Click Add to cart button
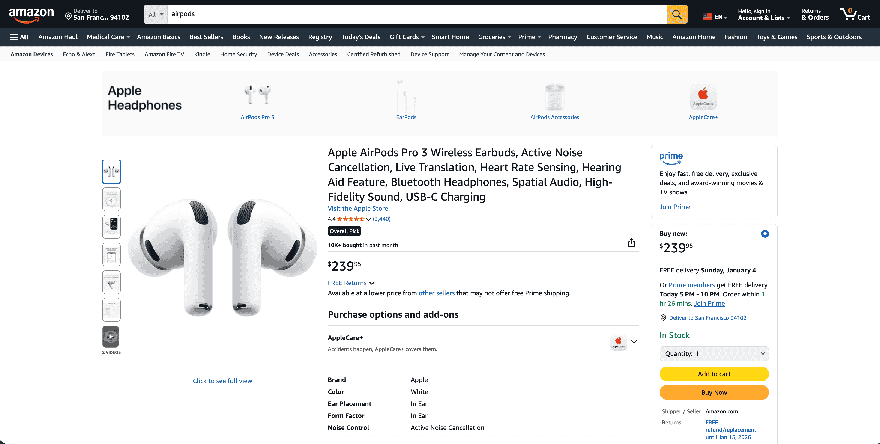 click(714, 373)
